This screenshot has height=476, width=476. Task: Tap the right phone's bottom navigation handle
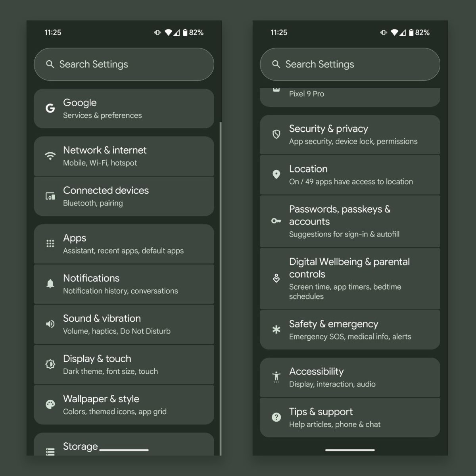[350, 450]
